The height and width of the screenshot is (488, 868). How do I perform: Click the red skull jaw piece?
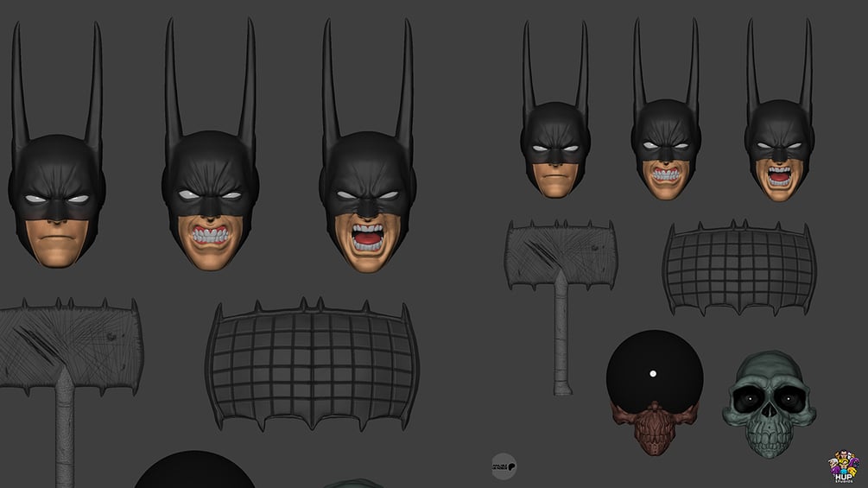(655, 428)
